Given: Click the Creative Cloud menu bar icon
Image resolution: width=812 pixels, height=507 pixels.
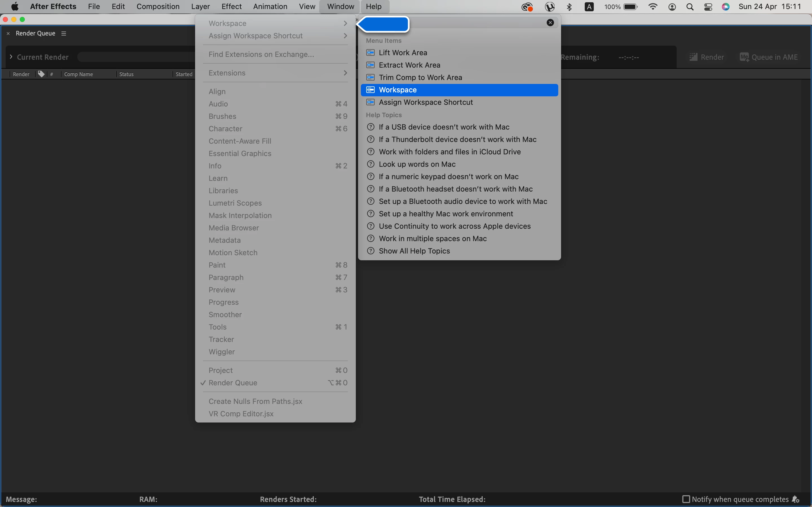Looking at the screenshot, I should pyautogui.click(x=527, y=7).
